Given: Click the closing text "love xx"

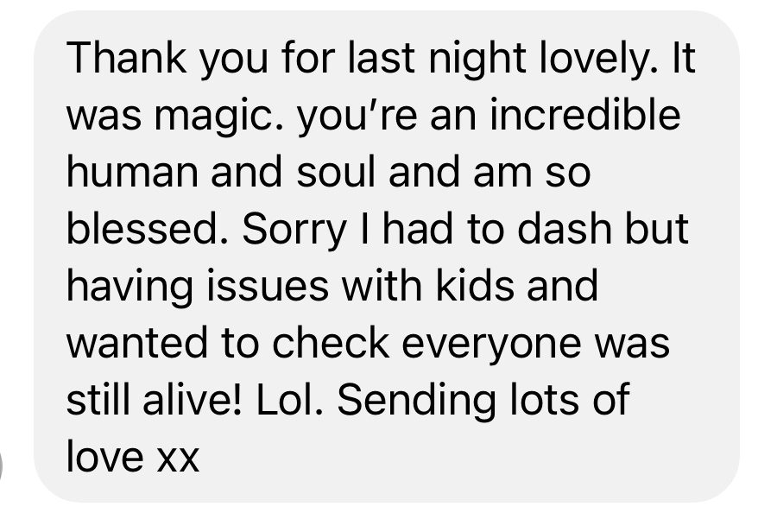Looking at the screenshot, I should [x=133, y=457].
